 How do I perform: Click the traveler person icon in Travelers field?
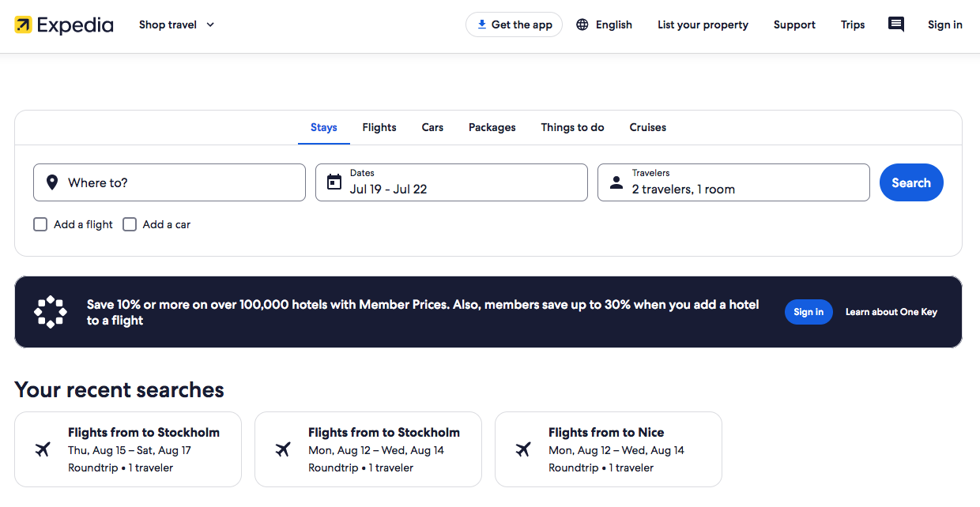click(x=616, y=182)
